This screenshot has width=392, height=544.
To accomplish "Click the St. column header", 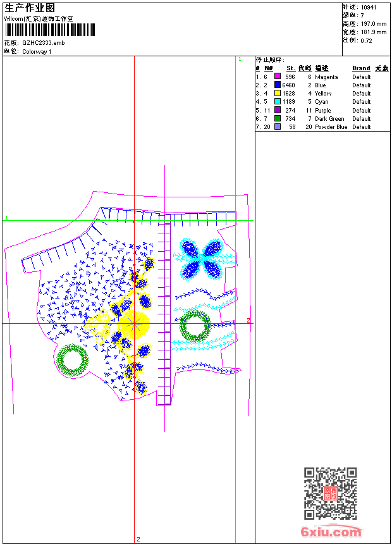I will pos(291,68).
